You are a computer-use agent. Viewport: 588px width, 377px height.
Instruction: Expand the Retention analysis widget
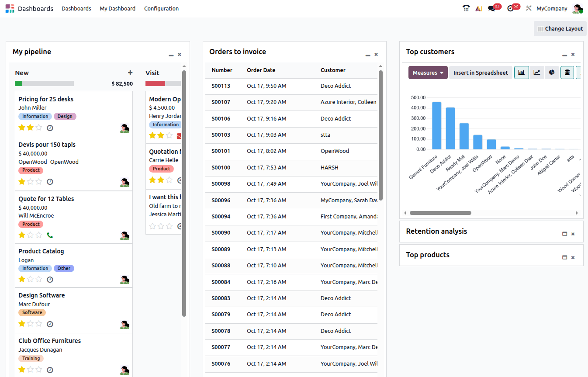coord(564,234)
